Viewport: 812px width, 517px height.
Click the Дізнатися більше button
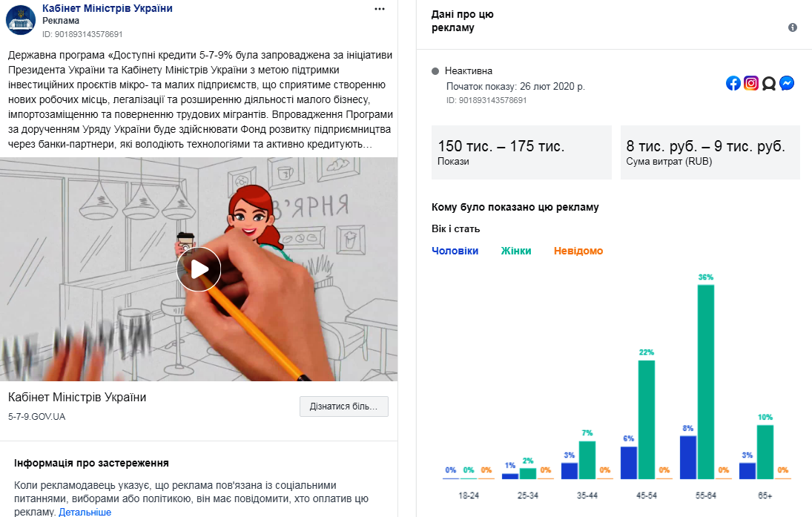[x=344, y=406]
